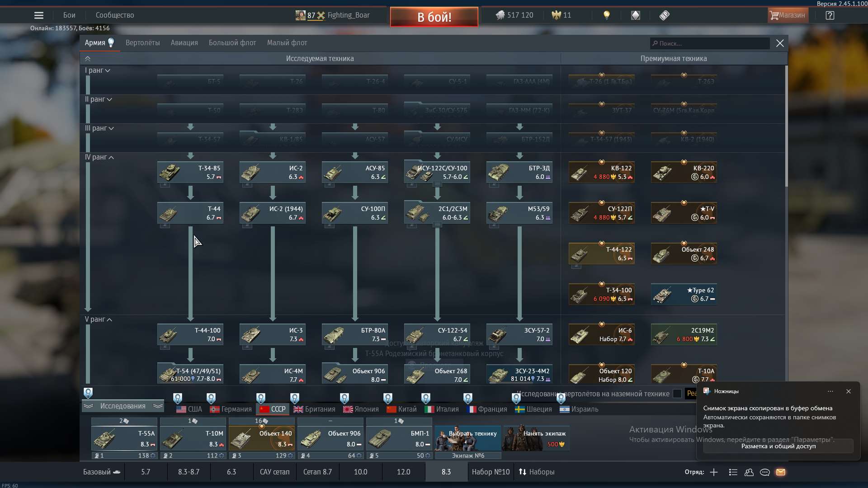Switch to the Авиация tab

click(x=184, y=43)
